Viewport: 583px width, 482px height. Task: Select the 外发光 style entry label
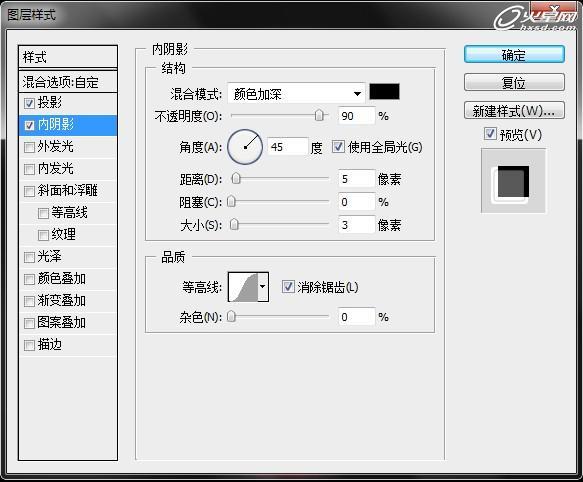55,147
